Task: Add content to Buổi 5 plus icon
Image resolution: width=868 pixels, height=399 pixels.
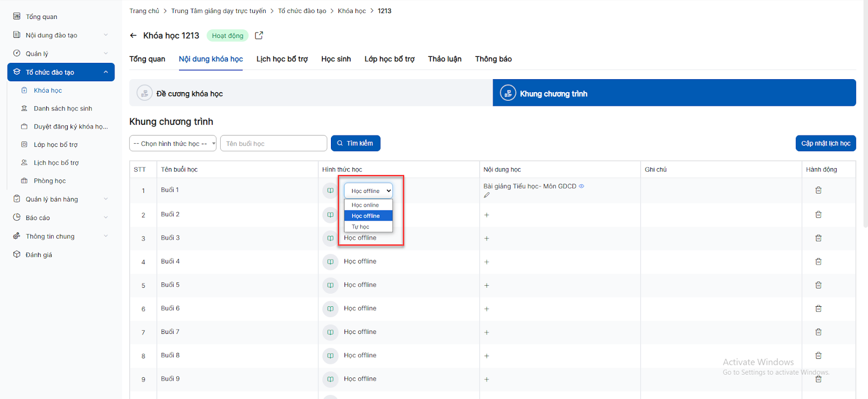Action: click(x=487, y=286)
